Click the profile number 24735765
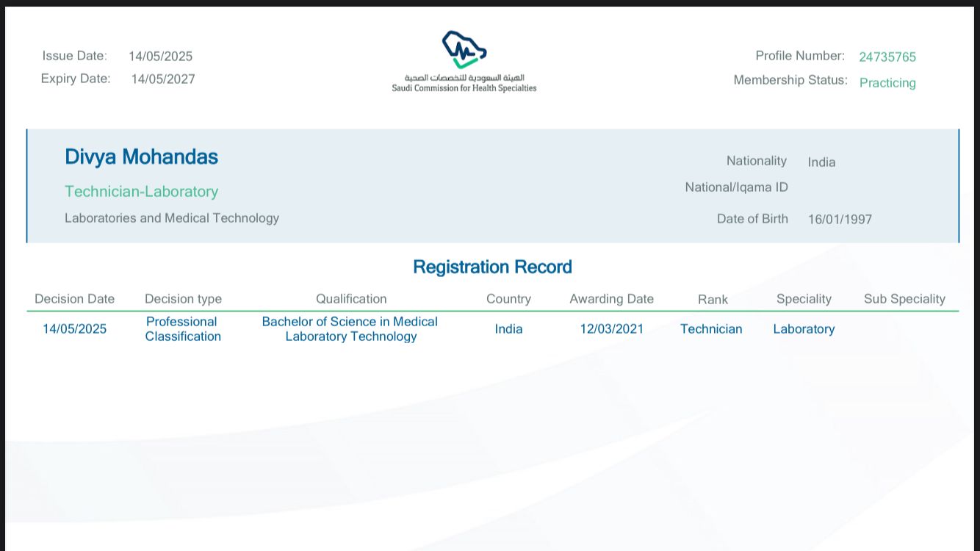Screen dimensions: 980x551 pyautogui.click(x=887, y=57)
